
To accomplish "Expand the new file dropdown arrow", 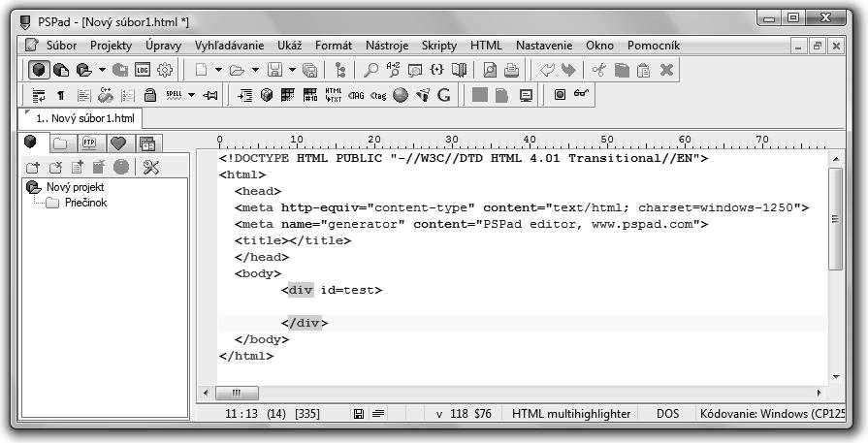I will click(x=218, y=70).
